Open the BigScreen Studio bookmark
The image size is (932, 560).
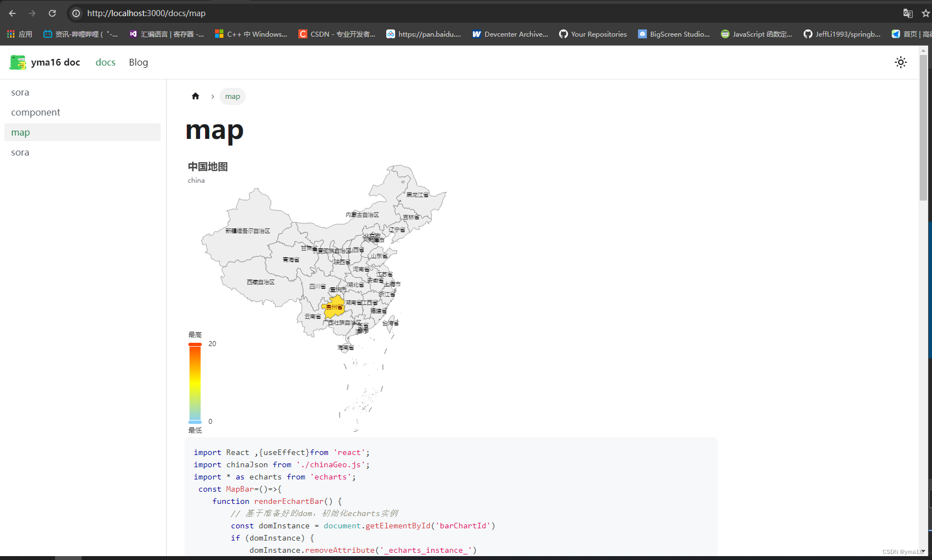[x=674, y=34]
